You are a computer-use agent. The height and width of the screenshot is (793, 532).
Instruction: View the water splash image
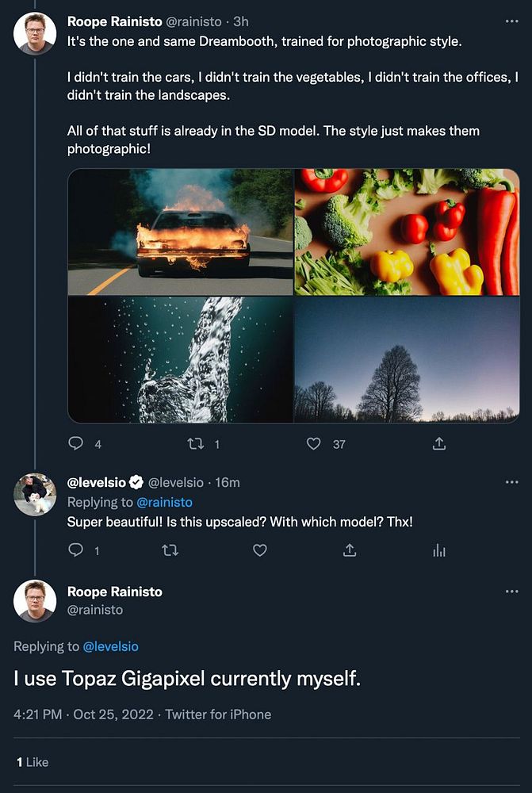181,359
